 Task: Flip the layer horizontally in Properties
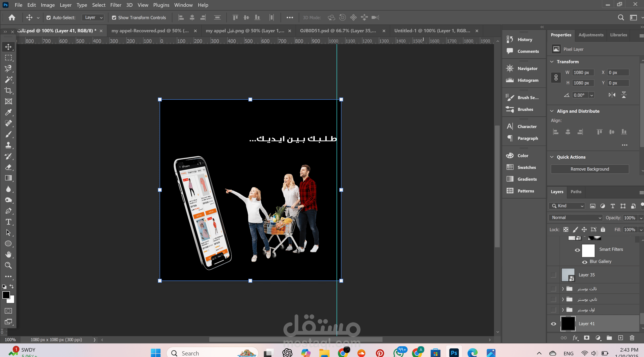point(612,95)
